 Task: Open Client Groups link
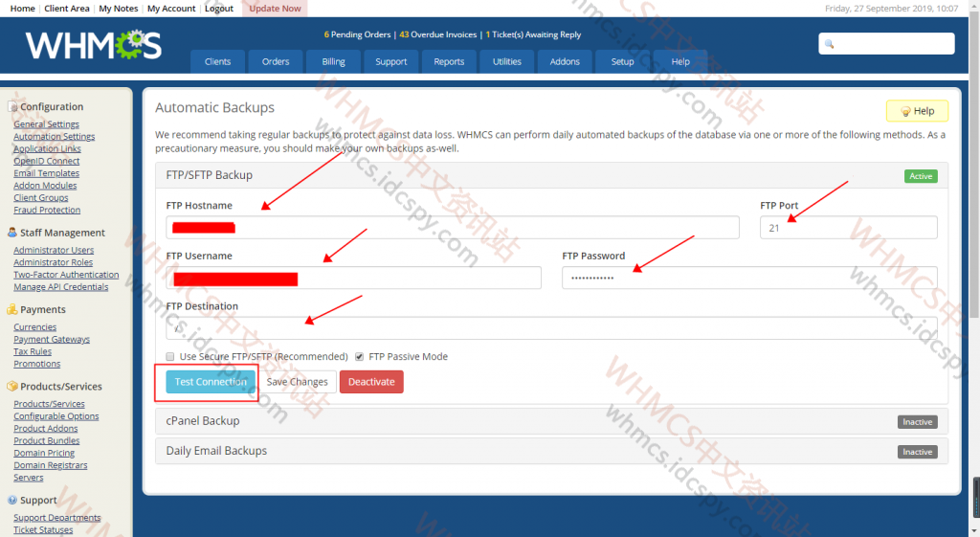pos(40,197)
